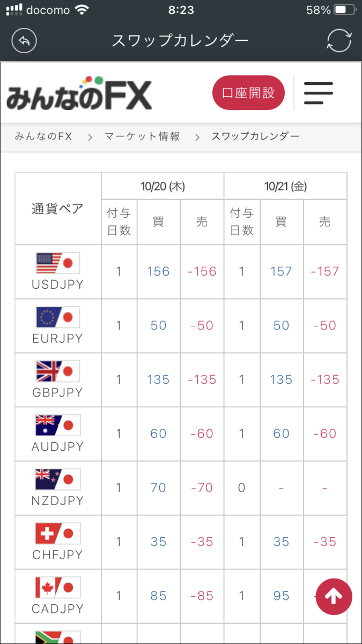The width and height of the screenshot is (362, 644).
Task: Tap the NZDJPY flag icons
Action: 57,478
